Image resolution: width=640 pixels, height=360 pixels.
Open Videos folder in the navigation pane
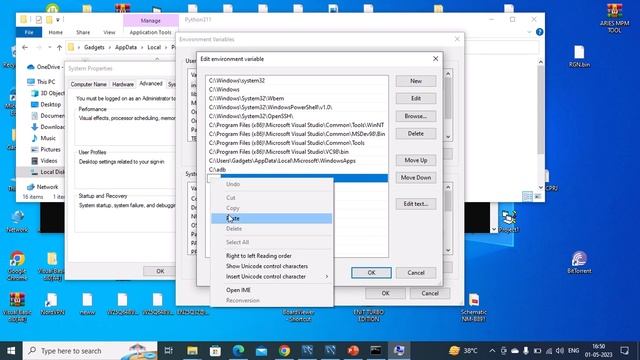coord(44,161)
